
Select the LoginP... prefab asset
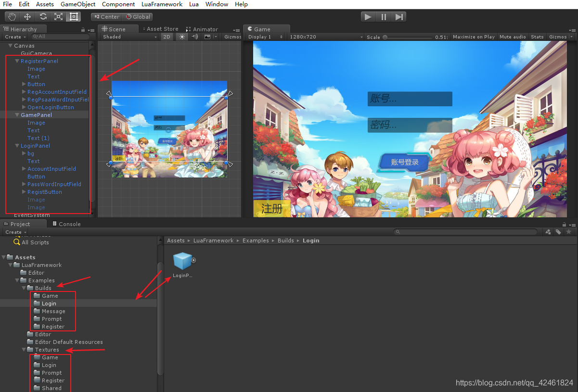[182, 266]
